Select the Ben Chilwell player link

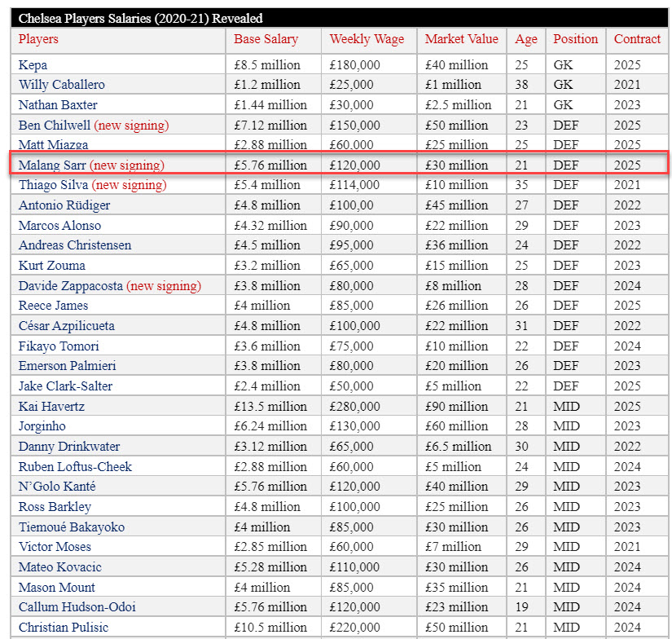click(x=55, y=125)
